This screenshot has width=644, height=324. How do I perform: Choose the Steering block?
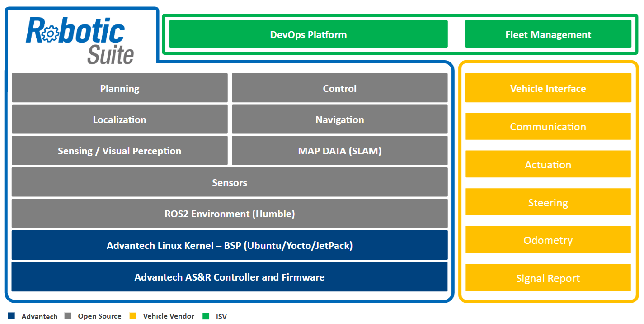(548, 202)
